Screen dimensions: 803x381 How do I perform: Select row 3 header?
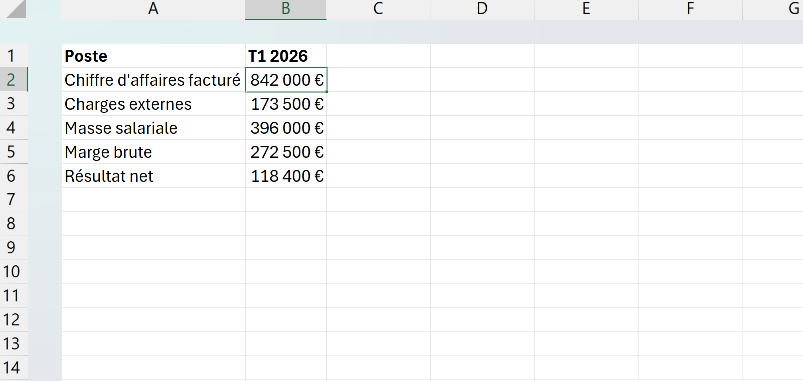click(14, 104)
